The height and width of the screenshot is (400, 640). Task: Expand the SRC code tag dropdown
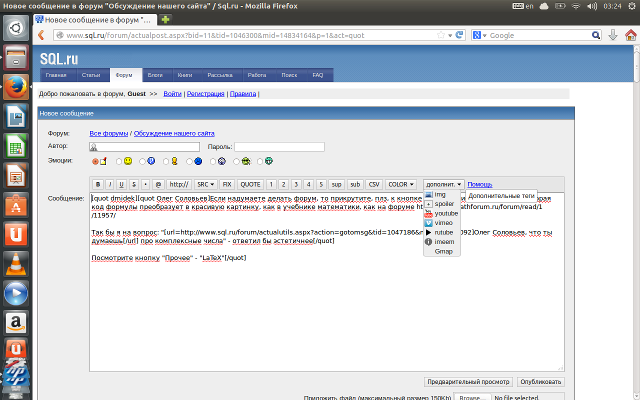pyautogui.click(x=205, y=184)
